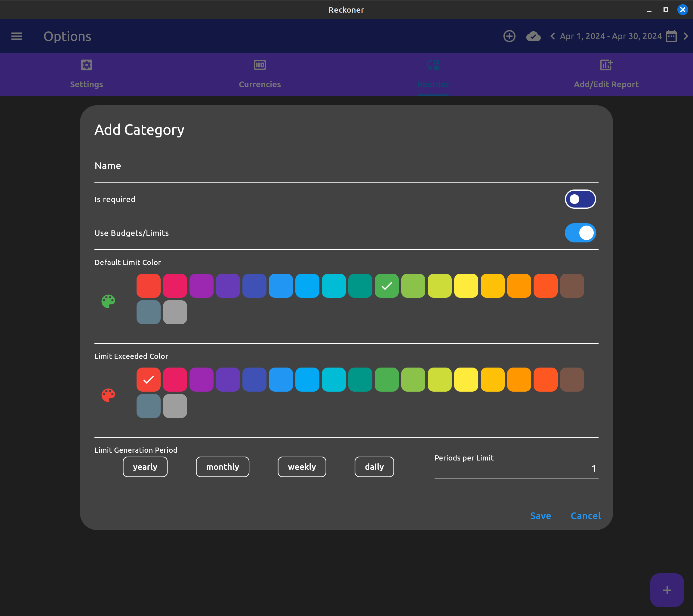The width and height of the screenshot is (693, 616).
Task: Pick lime in Limit Exceeded Color
Action: click(439, 380)
